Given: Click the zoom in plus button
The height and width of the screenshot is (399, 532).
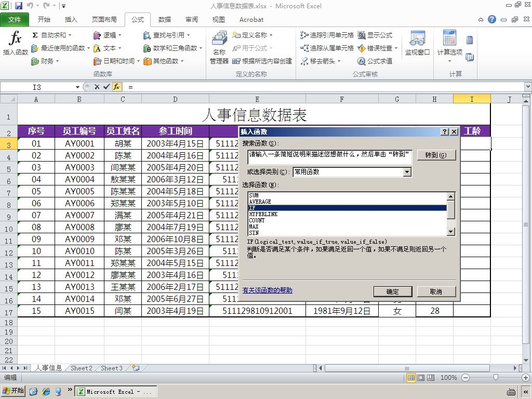Looking at the screenshot, I should tap(526, 378).
